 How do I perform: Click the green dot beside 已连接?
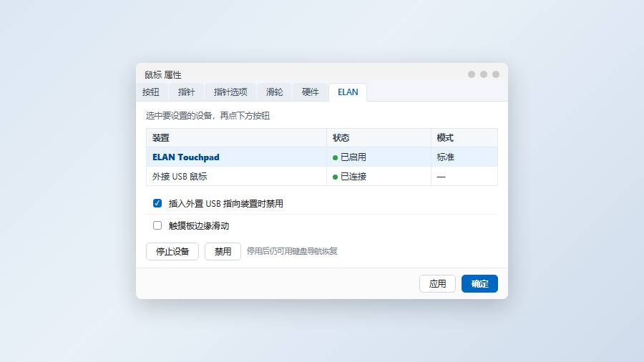335,177
